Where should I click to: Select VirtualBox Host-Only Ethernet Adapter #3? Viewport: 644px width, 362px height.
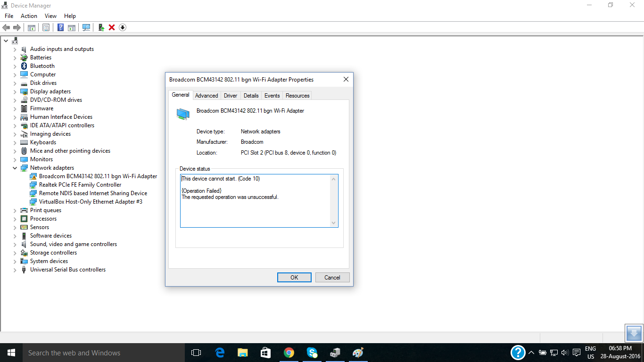(x=91, y=202)
